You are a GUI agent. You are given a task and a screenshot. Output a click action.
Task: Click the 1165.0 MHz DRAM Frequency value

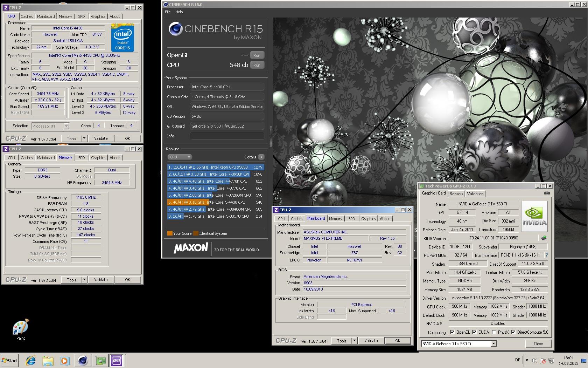coord(86,197)
